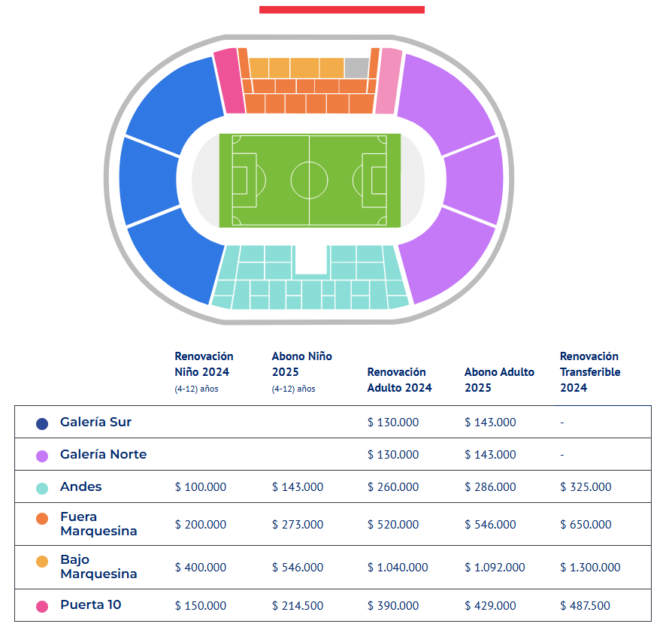Select the middle blue section on stadium map
The width and height of the screenshot is (672, 627).
click(x=147, y=180)
